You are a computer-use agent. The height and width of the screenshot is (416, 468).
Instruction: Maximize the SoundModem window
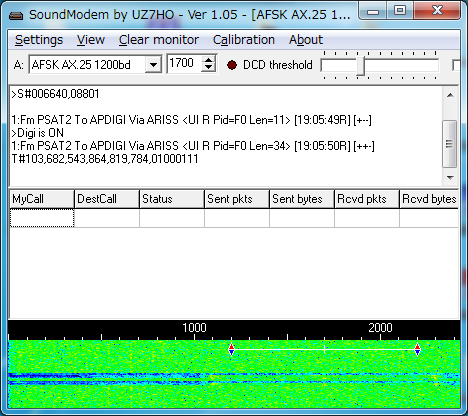pos(400,11)
